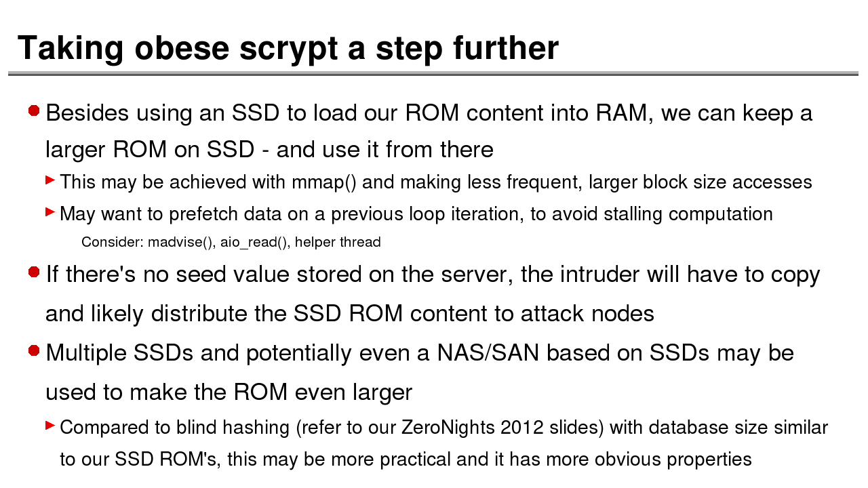868x488 pixels.
Task: Click the text 'madvise()' in the Consider line
Action: (x=181, y=242)
